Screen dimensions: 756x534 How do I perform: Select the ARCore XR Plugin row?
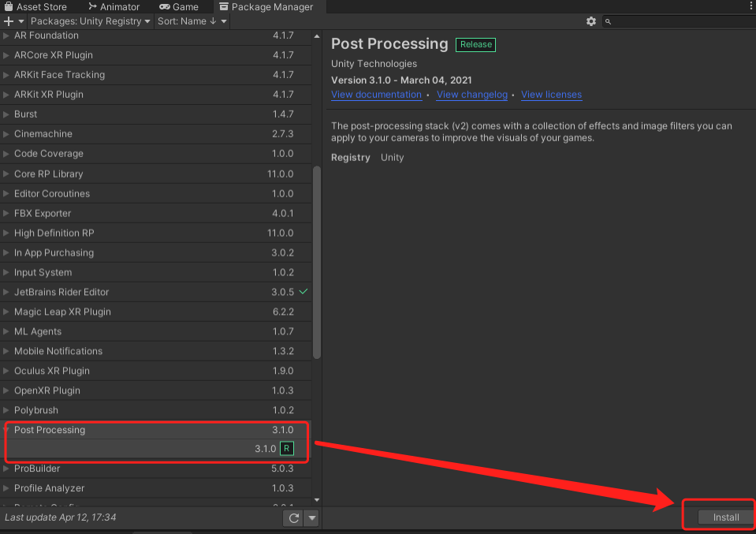point(156,55)
